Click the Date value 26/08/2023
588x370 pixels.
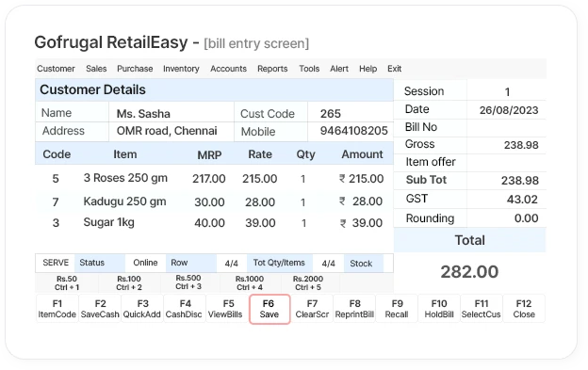pos(509,110)
